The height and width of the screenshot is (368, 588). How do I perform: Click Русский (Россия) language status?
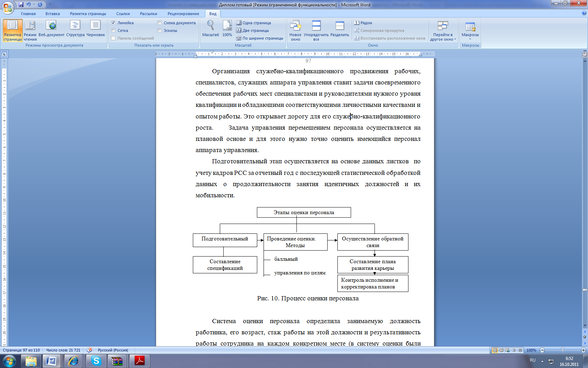click(x=113, y=350)
